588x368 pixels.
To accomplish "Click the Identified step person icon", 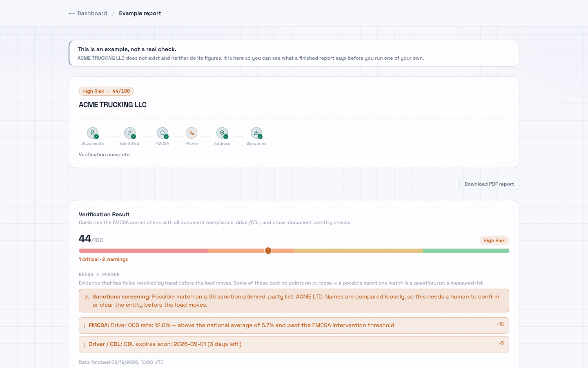I will point(130,133).
